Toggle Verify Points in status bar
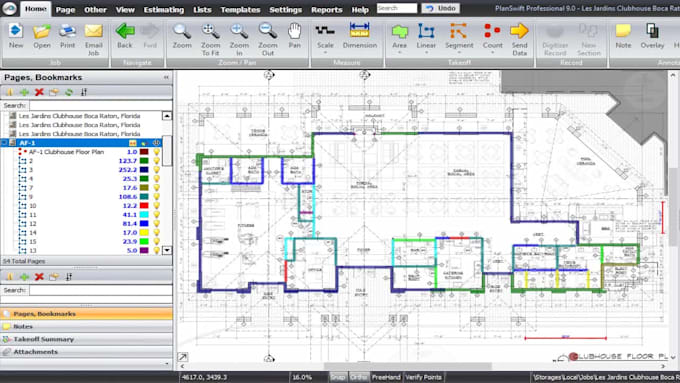Viewport: 680px width, 383px height. pos(423,377)
